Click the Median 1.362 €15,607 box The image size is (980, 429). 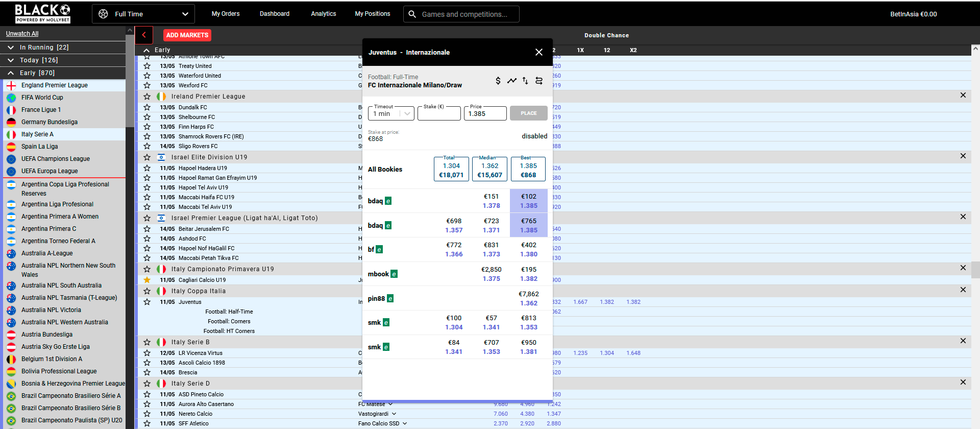click(x=490, y=169)
